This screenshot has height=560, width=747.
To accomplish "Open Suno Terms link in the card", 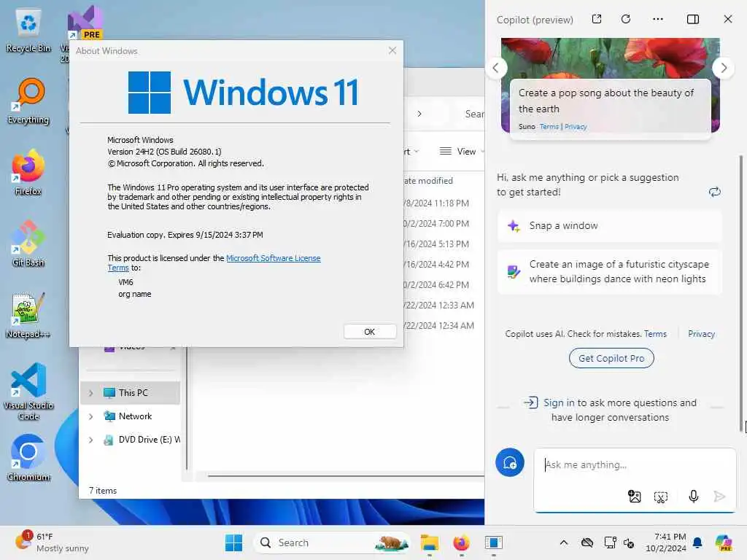I will coord(549,127).
